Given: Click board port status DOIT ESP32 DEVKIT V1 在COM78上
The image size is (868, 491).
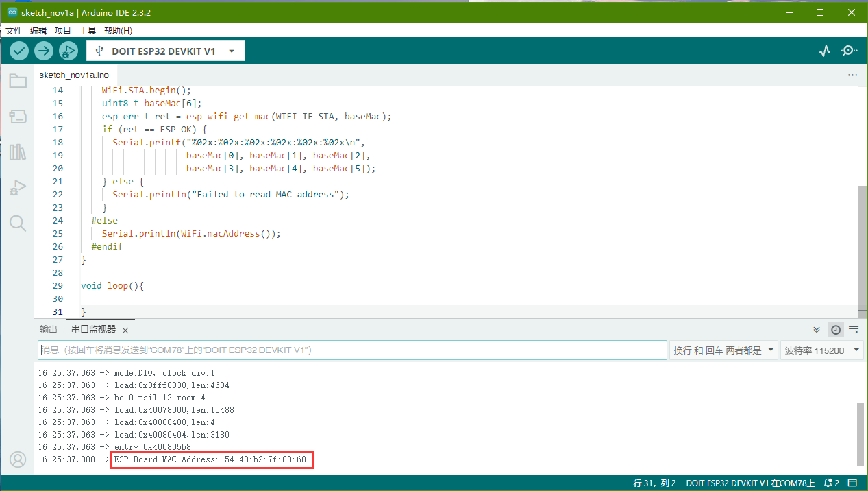Looking at the screenshot, I should (x=750, y=483).
